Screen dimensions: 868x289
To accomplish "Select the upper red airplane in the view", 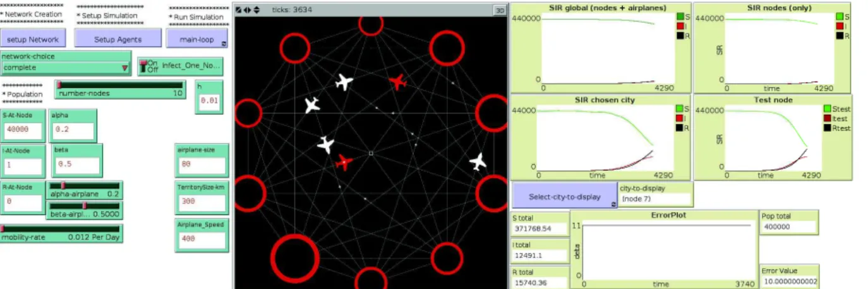I will [397, 81].
